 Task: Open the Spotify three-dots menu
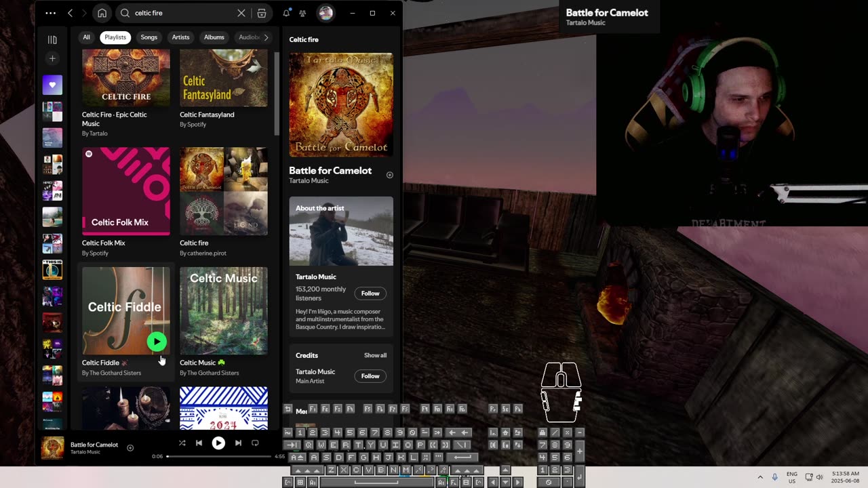50,13
